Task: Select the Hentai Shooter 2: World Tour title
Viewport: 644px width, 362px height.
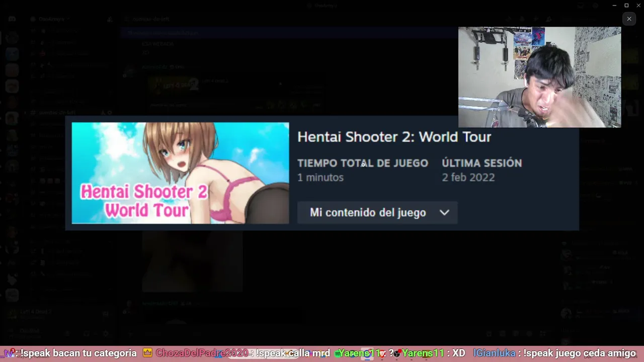Action: tap(394, 137)
